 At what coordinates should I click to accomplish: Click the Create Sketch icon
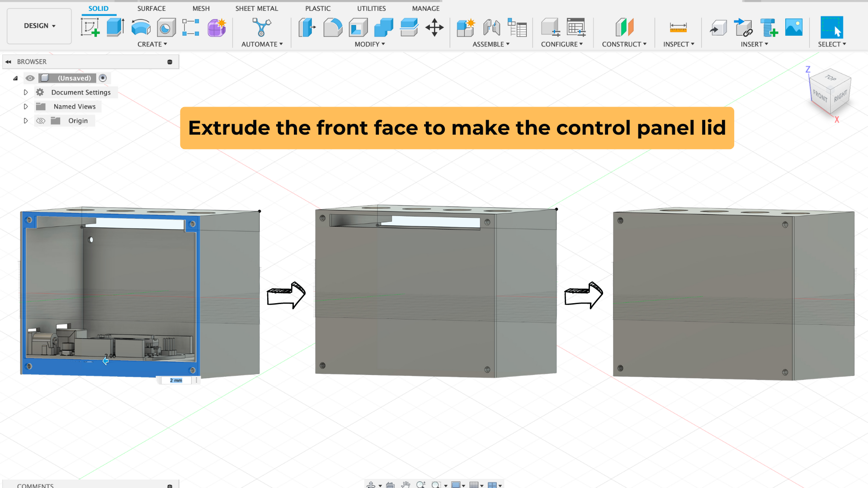[90, 27]
